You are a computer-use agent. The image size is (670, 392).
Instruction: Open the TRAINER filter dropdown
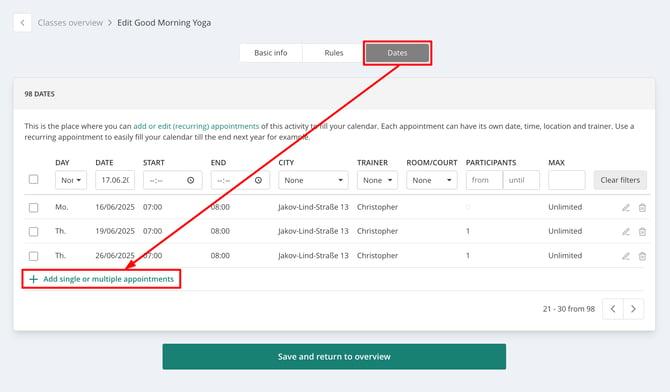tap(377, 180)
